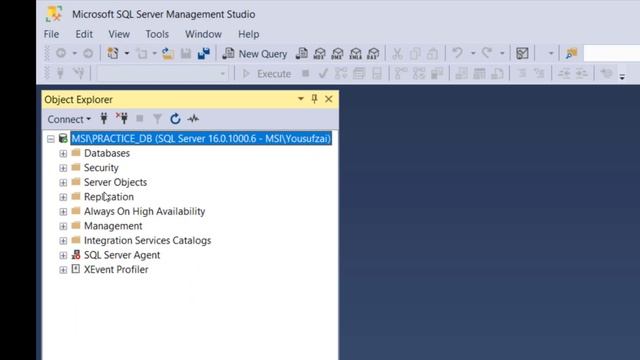Open the View menu
Image resolution: width=640 pixels, height=360 pixels.
pos(119,34)
